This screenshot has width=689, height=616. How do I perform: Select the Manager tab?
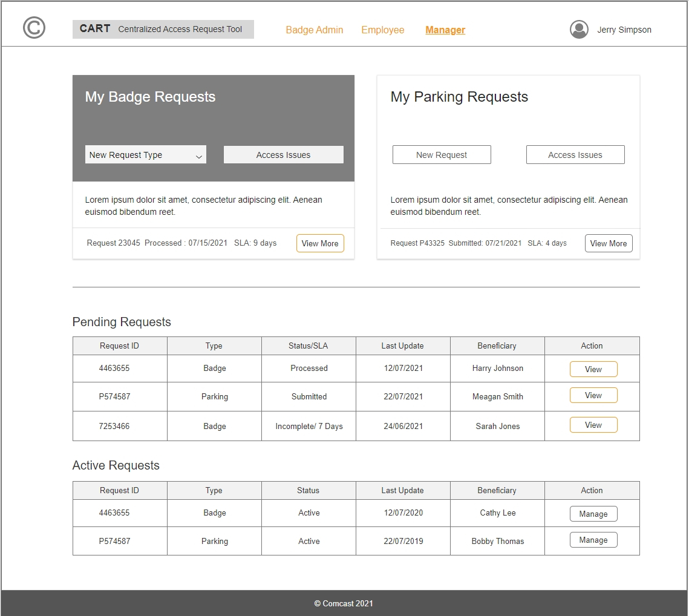coord(445,30)
